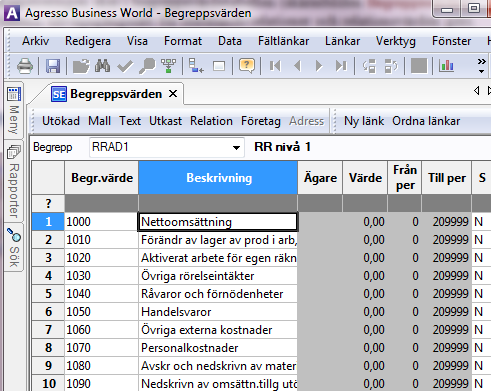Open the Visa menu
The height and width of the screenshot is (391, 491).
[x=137, y=41]
